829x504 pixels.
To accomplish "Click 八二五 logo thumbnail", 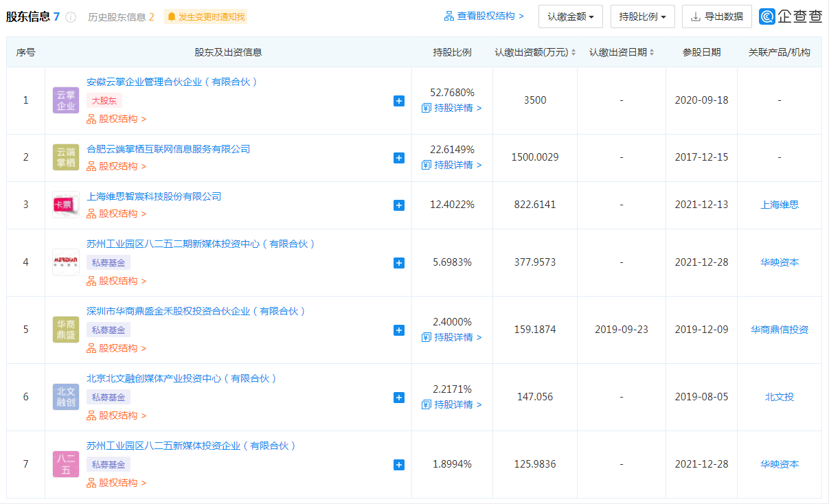I will [x=66, y=464].
